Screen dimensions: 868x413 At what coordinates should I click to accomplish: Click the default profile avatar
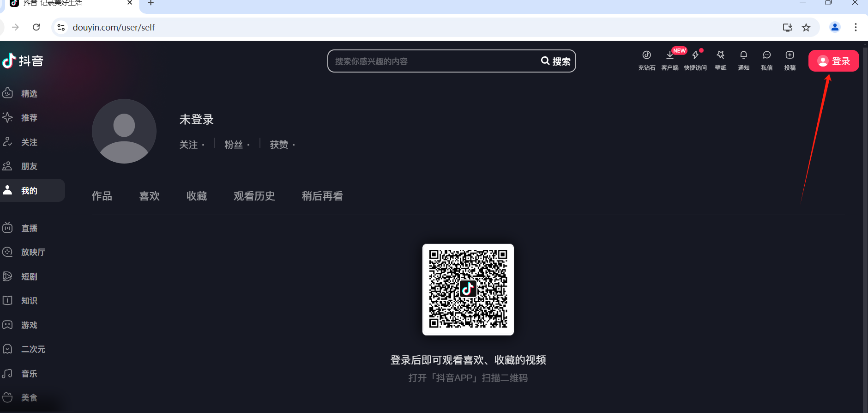124,131
